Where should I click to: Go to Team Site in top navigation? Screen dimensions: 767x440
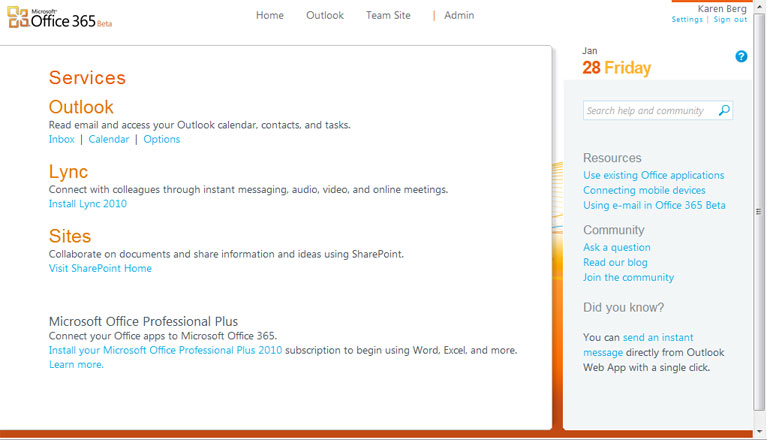click(x=388, y=16)
